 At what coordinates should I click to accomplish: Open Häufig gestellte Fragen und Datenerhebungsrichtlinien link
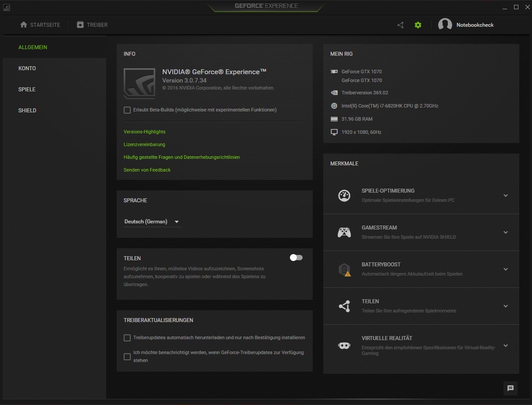point(182,157)
